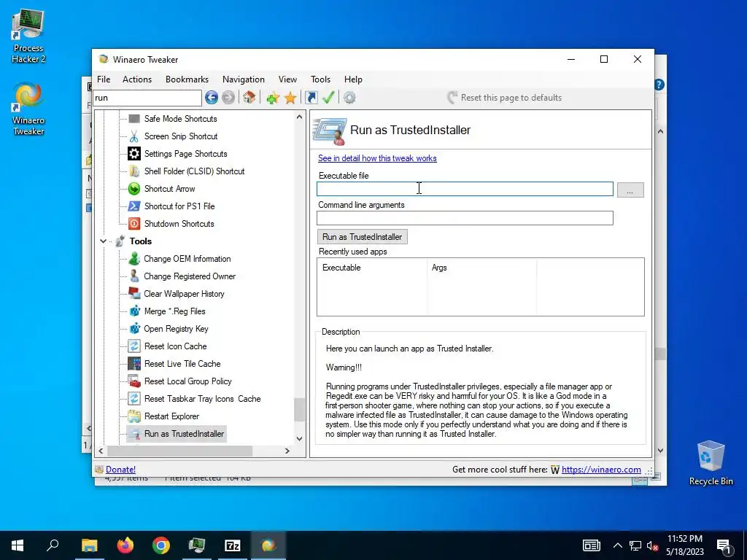Open the Actions menu
747x560 pixels.
137,79
